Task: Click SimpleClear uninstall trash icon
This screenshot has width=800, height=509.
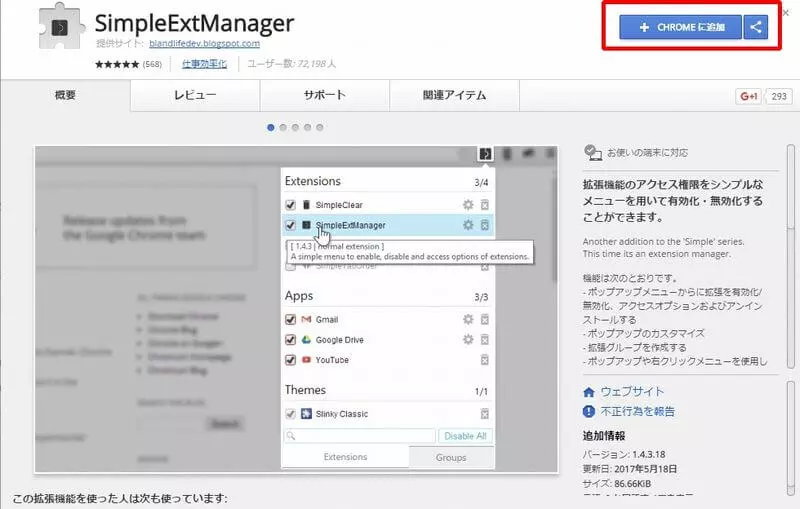Action: (485, 205)
